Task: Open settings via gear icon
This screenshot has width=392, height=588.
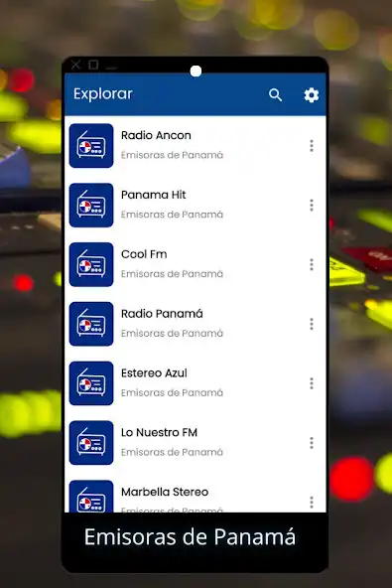Action: point(312,95)
